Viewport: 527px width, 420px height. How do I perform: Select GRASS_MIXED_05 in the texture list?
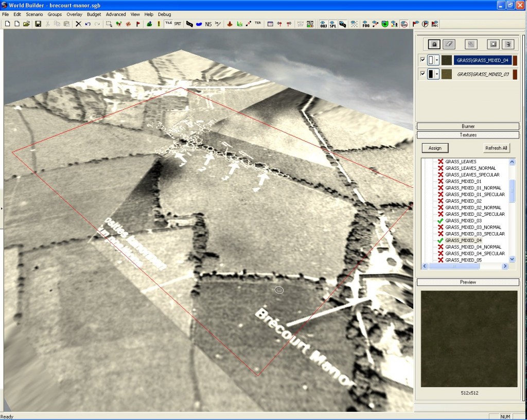click(x=463, y=260)
